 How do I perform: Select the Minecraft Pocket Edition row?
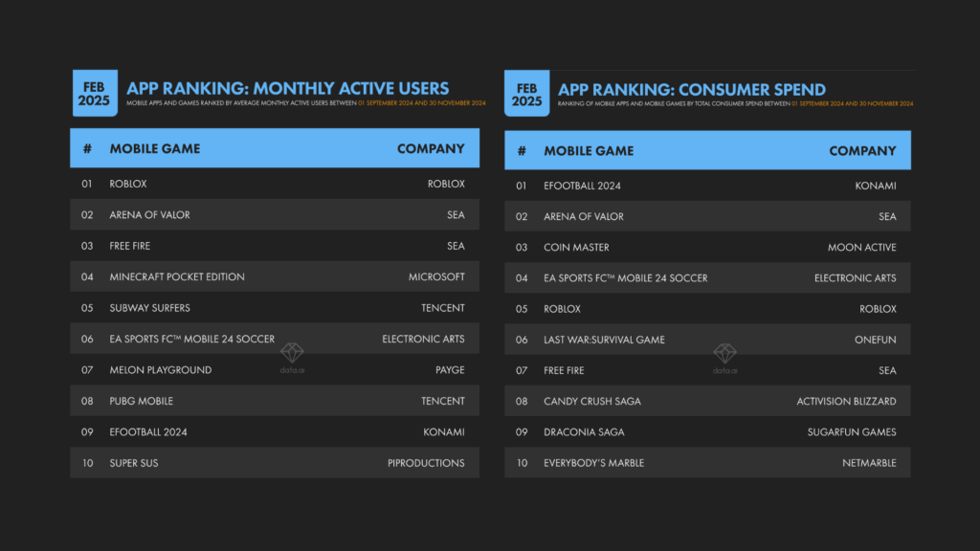(274, 276)
